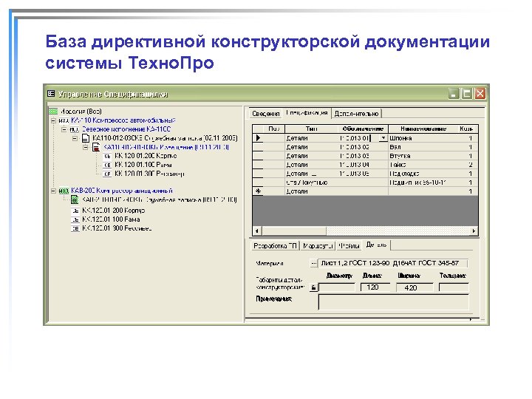532x399 pixels.
Task: Click the ellipsis button next to Материал
Action: click(313, 263)
